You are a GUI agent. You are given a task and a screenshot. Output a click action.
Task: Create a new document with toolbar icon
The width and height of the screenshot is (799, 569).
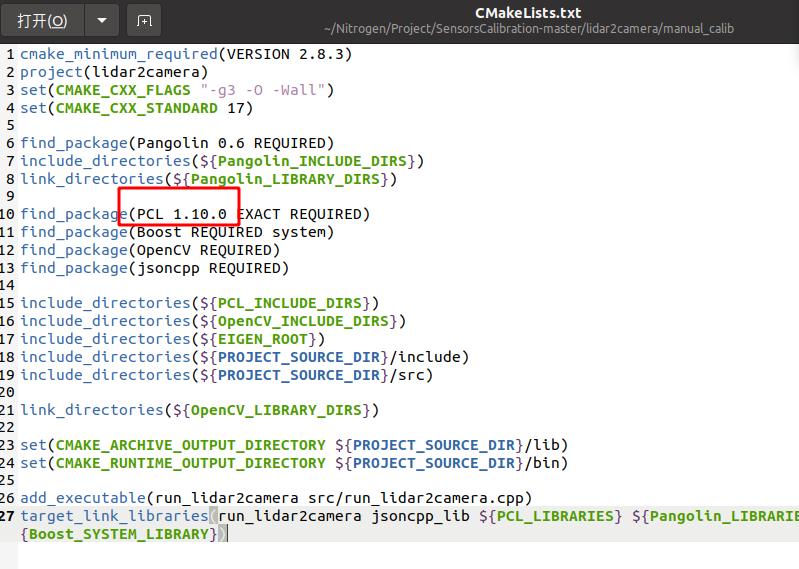coord(144,20)
